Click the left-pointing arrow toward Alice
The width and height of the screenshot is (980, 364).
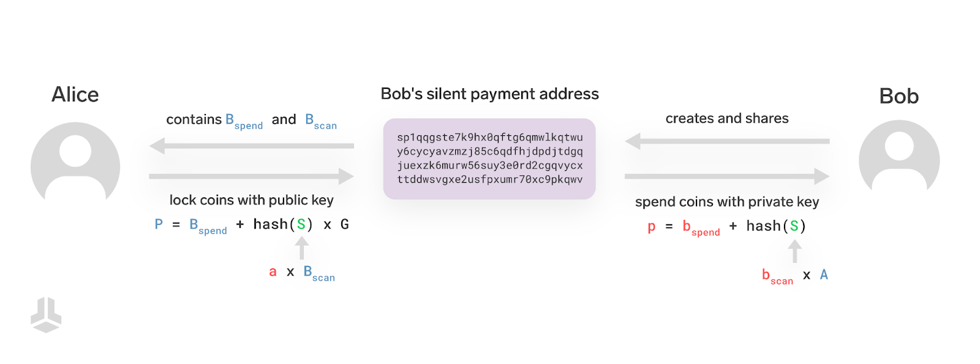coord(251,146)
